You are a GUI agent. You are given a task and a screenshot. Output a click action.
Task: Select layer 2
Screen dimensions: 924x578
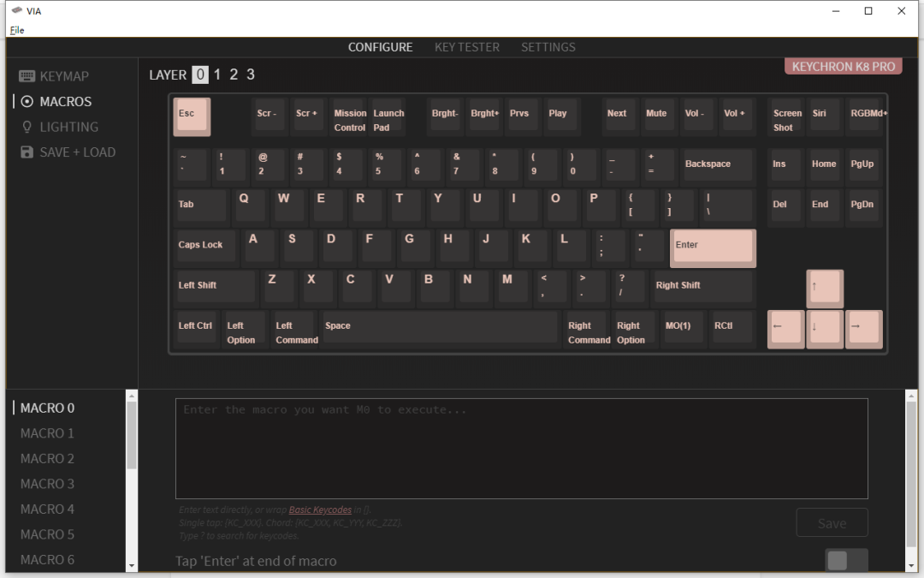click(234, 74)
